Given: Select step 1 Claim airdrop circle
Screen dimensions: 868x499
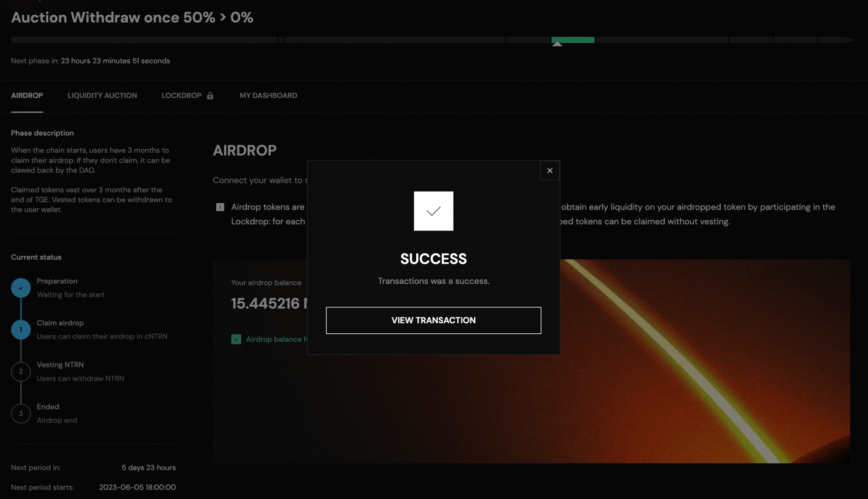Looking at the screenshot, I should click(x=21, y=329).
